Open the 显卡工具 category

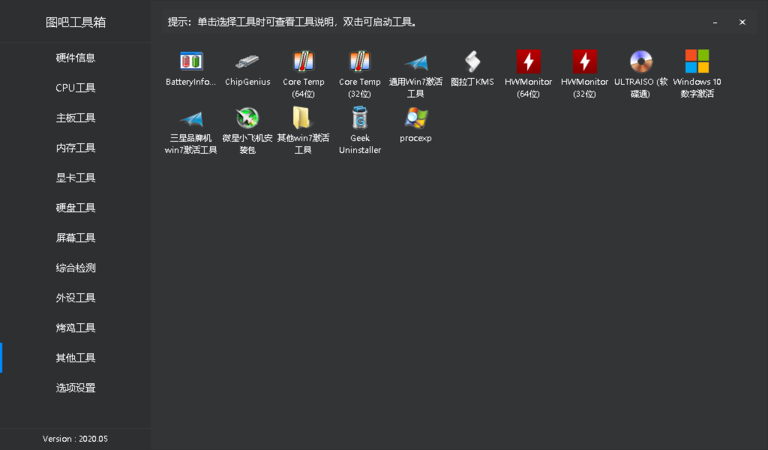[75, 178]
